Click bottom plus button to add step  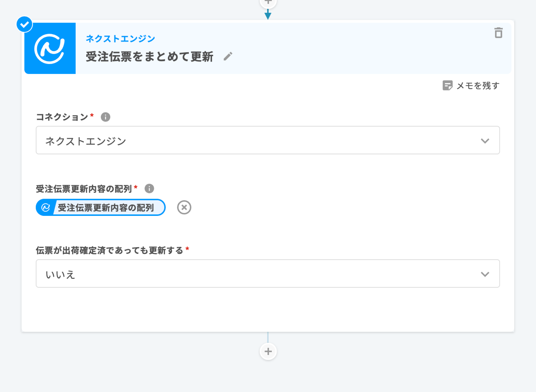click(268, 351)
